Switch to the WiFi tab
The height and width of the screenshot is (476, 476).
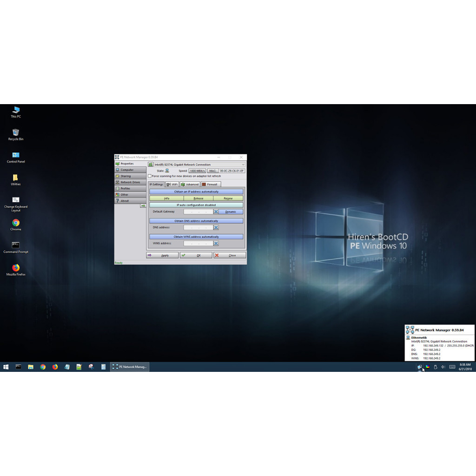(x=172, y=185)
